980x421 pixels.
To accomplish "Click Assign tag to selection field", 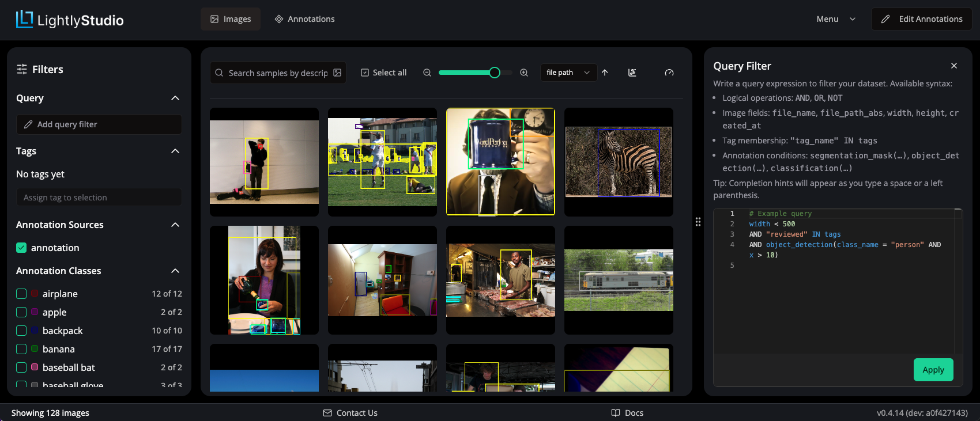I will (99, 198).
